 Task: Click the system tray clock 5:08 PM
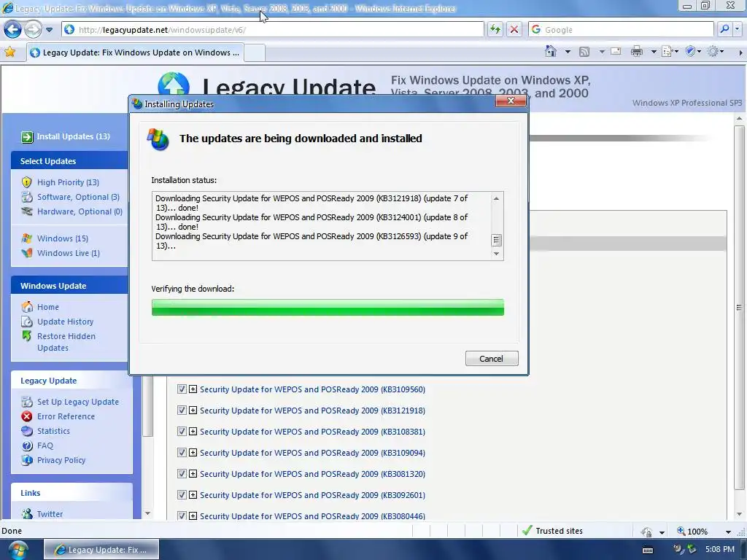click(719, 550)
